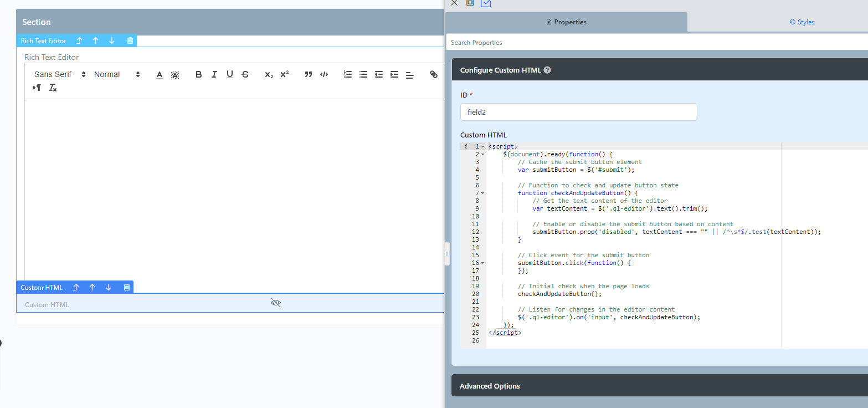The height and width of the screenshot is (408, 868).
Task: Fold the code block at line 1
Action: pyautogui.click(x=483, y=146)
